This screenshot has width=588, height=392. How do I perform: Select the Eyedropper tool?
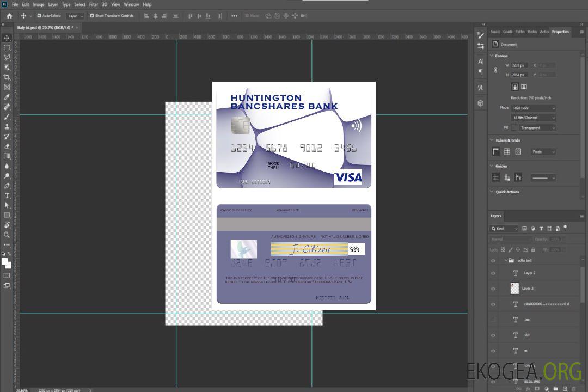pyautogui.click(x=7, y=97)
